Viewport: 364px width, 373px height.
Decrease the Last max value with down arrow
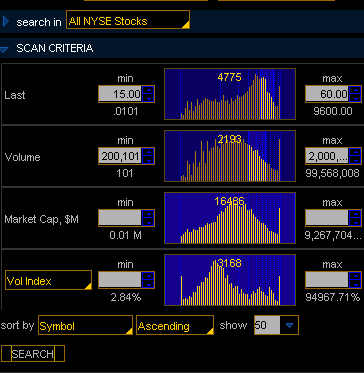[355, 98]
